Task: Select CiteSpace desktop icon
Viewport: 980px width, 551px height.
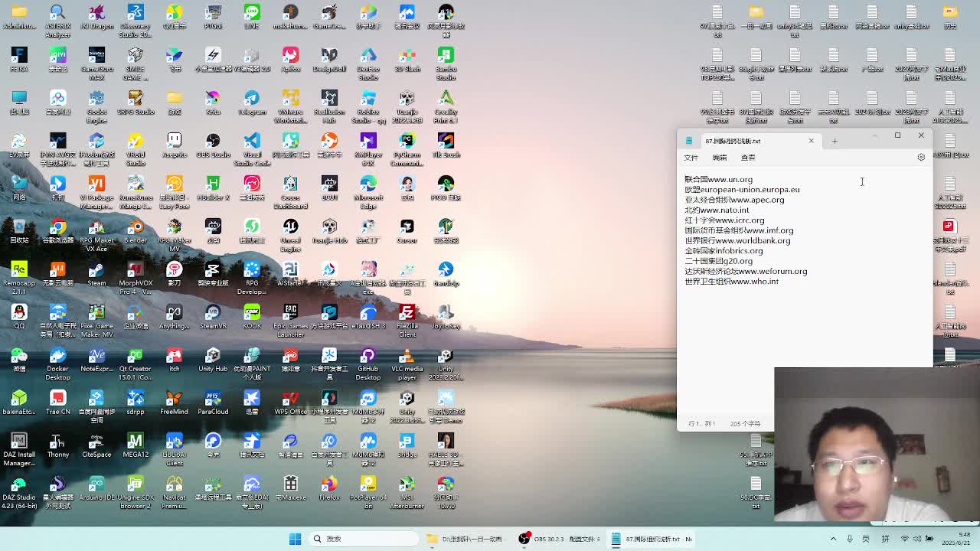Action: click(x=96, y=445)
